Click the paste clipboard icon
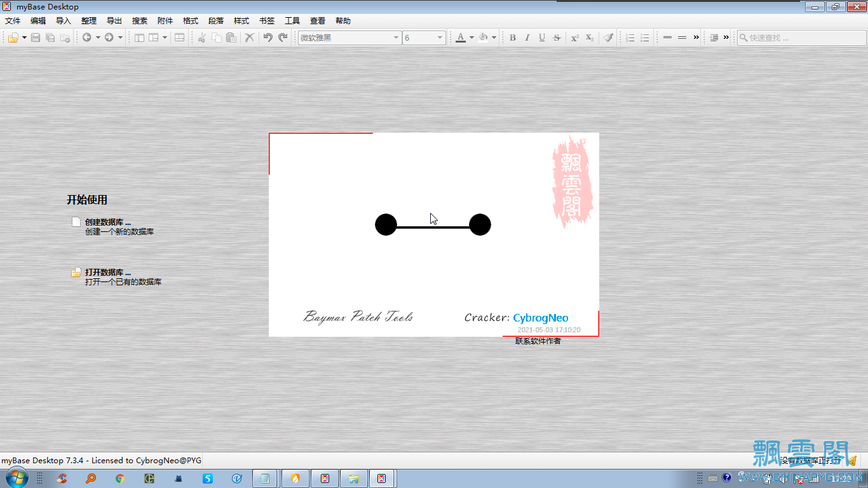 pos(231,37)
